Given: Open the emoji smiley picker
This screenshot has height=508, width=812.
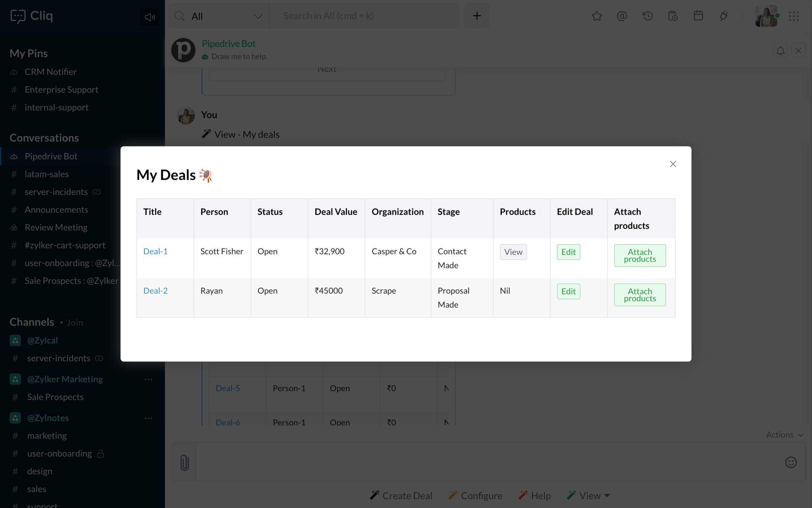Looking at the screenshot, I should point(791,462).
